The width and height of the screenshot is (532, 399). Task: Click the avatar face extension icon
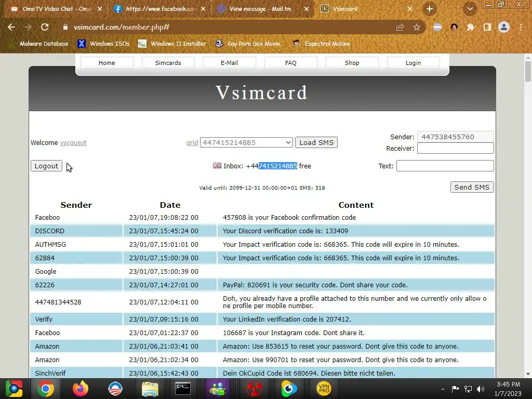click(x=454, y=27)
